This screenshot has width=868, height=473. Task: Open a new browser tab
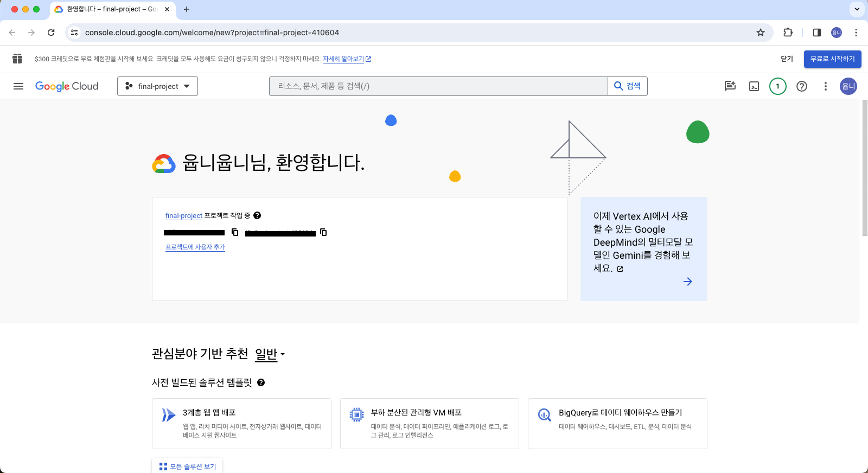(187, 9)
